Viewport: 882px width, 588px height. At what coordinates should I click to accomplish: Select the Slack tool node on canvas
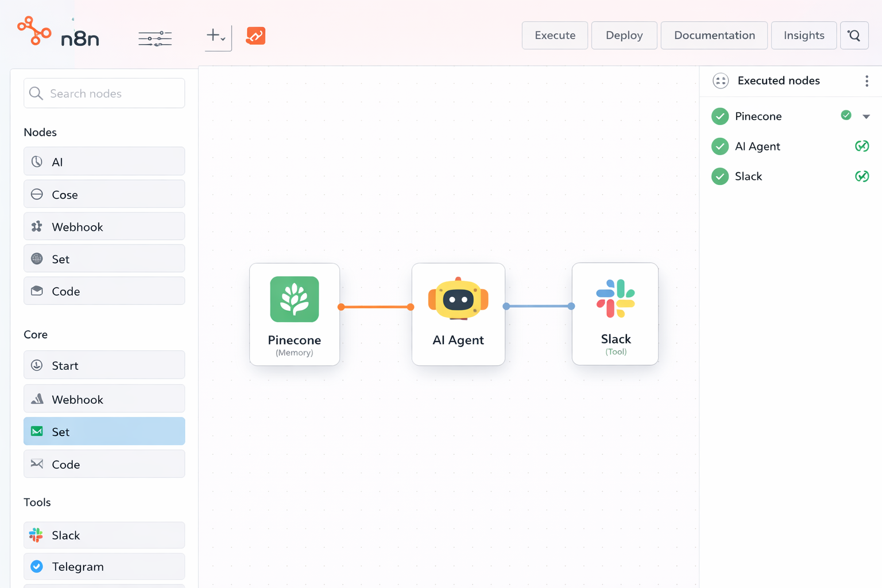click(x=615, y=315)
